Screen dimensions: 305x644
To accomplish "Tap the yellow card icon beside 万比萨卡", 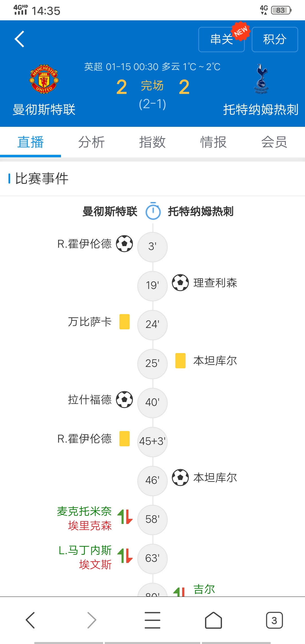I will (125, 322).
